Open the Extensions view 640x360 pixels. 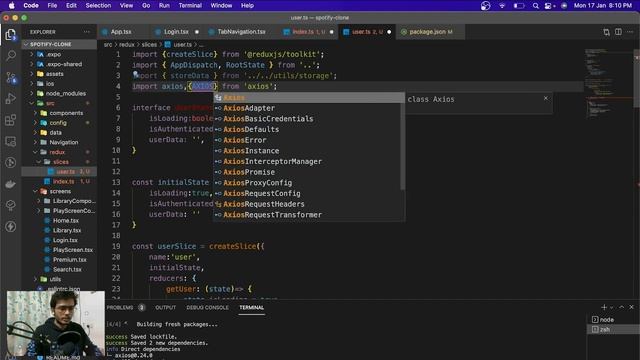[x=11, y=120]
